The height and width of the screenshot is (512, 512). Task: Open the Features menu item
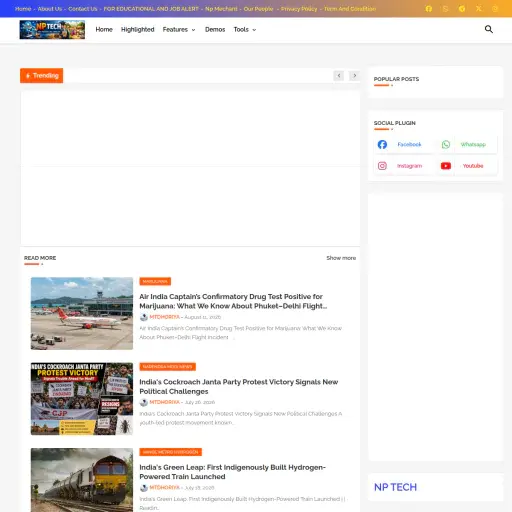pyautogui.click(x=175, y=30)
